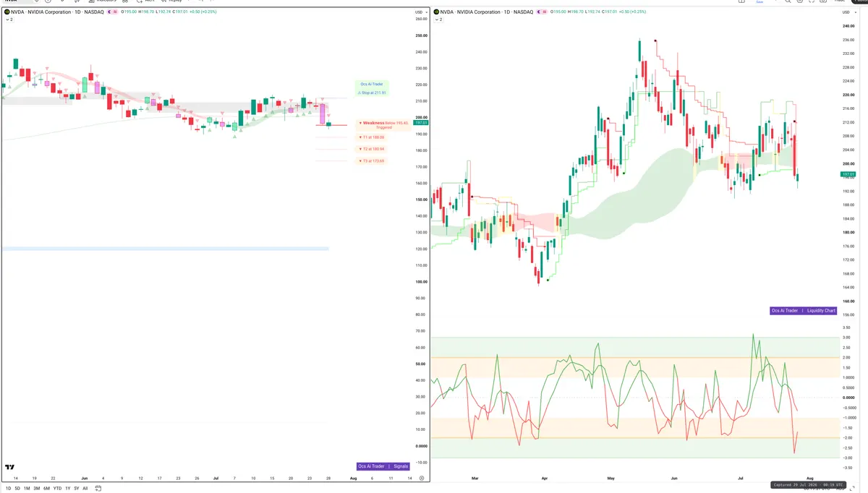
Task: Click the T1 at 188.06 target label
Action: pyautogui.click(x=372, y=137)
